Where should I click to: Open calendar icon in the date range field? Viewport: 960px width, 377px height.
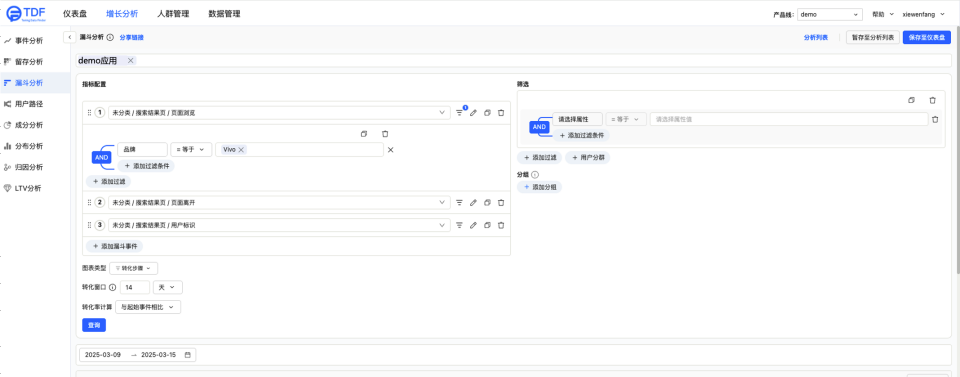point(187,355)
